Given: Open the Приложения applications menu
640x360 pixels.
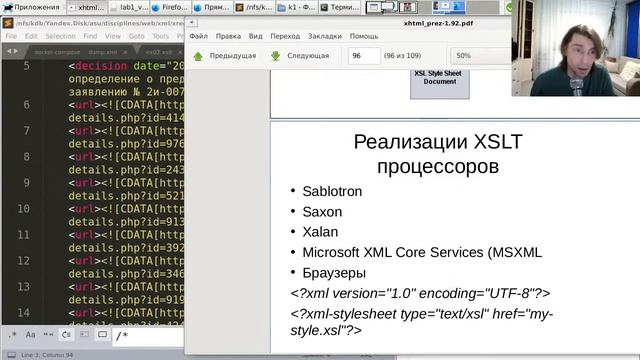Looking at the screenshot, I should pyautogui.click(x=32, y=7).
